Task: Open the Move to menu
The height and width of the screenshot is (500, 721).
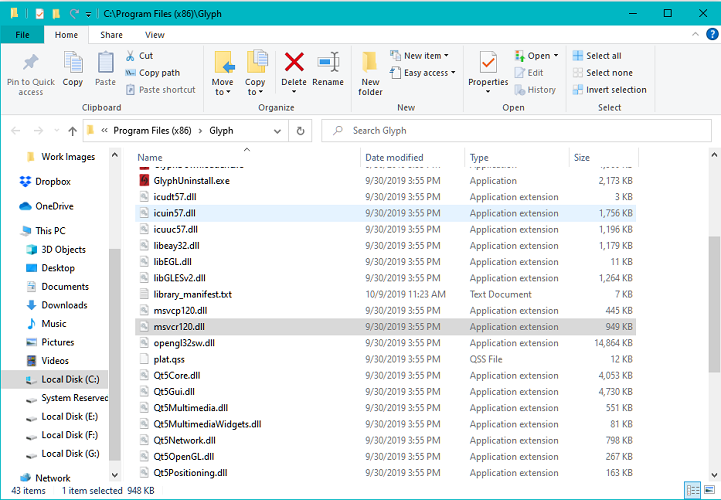Action: (223, 74)
